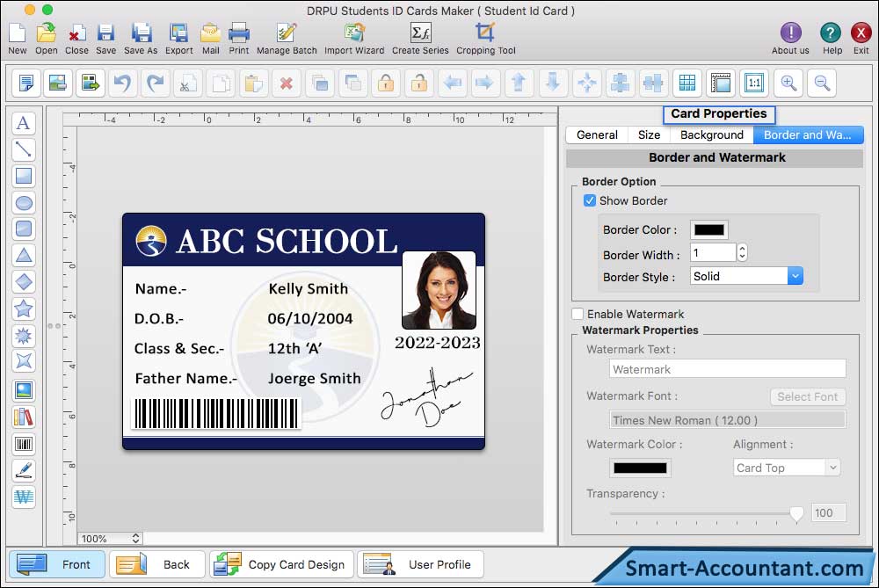
Task: Click the Watermark Color swatch
Action: (x=640, y=468)
